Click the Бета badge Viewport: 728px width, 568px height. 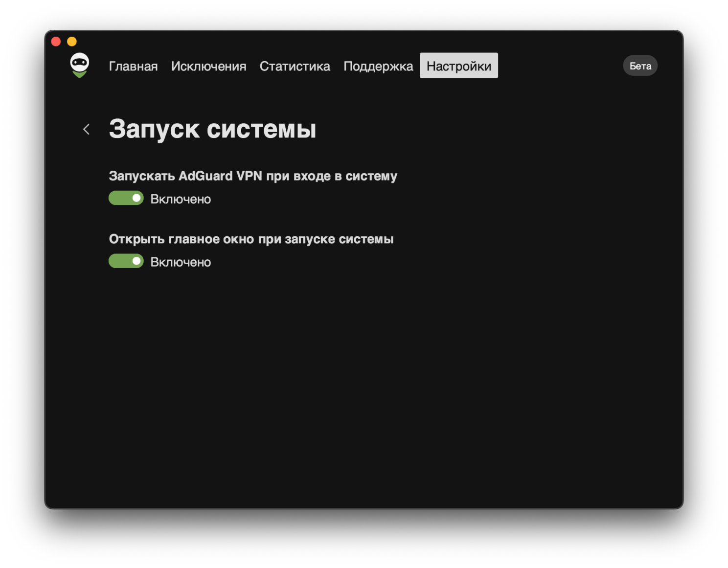click(640, 65)
